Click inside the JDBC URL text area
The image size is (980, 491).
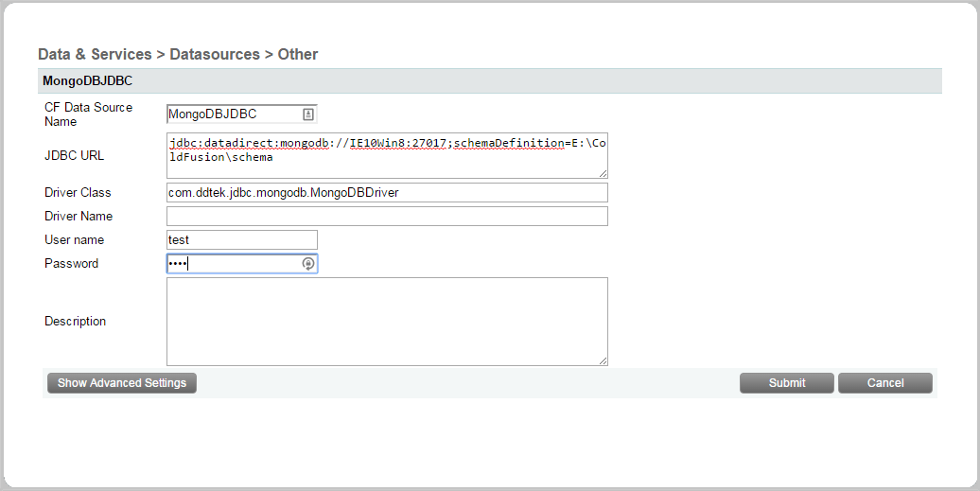click(387, 155)
